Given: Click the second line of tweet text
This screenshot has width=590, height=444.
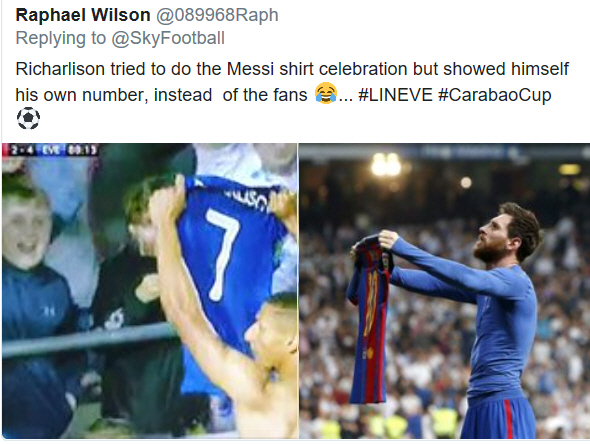Looking at the screenshot, I should click(x=283, y=95).
